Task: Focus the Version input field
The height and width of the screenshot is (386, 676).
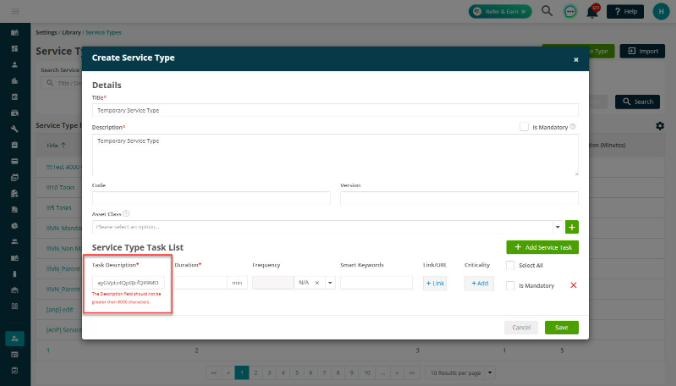Action: coord(459,198)
